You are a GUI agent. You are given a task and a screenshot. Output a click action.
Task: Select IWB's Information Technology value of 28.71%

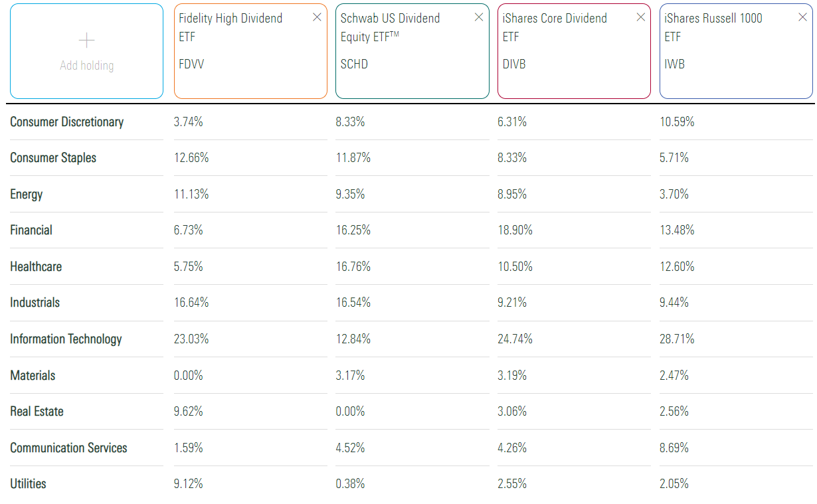click(677, 339)
